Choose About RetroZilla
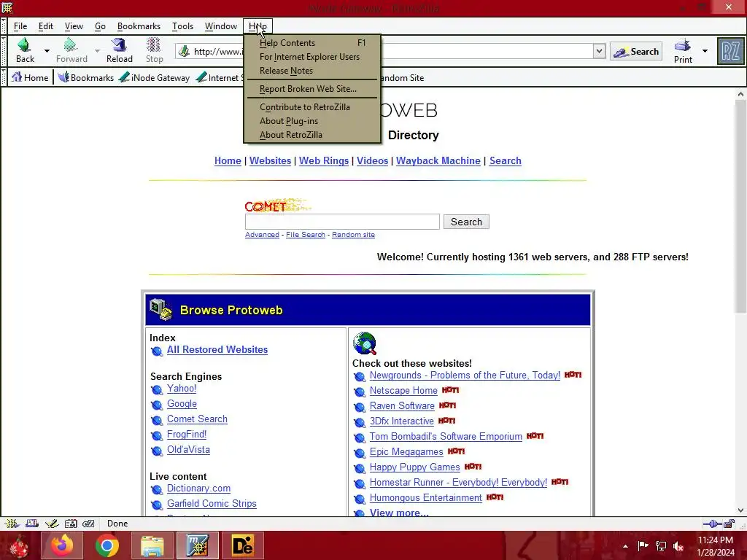This screenshot has height=560, width=747. tap(312, 135)
